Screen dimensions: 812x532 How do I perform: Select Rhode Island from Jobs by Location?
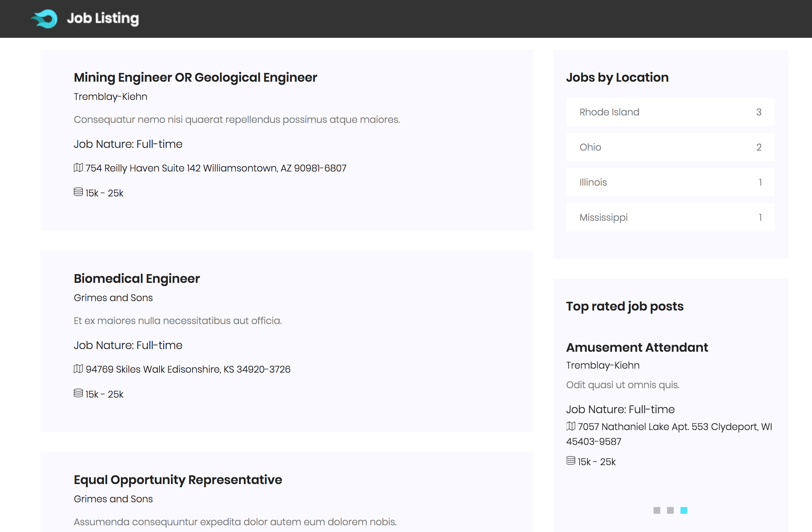click(609, 112)
